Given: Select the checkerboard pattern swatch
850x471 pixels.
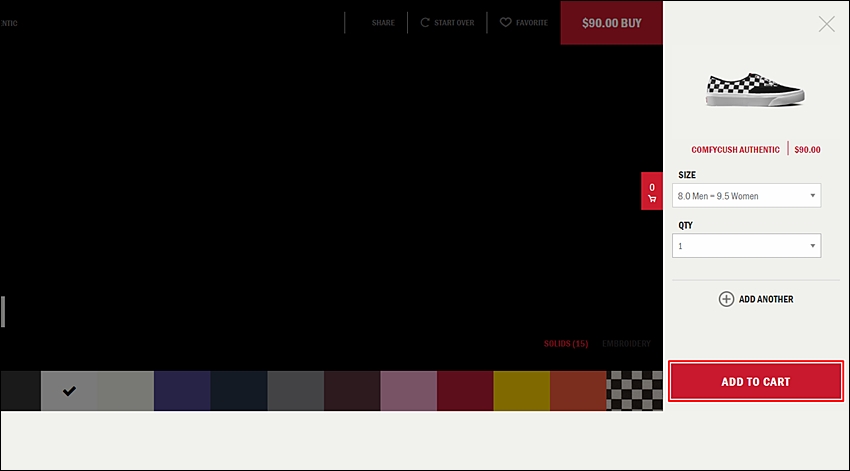Looking at the screenshot, I should click(x=634, y=391).
